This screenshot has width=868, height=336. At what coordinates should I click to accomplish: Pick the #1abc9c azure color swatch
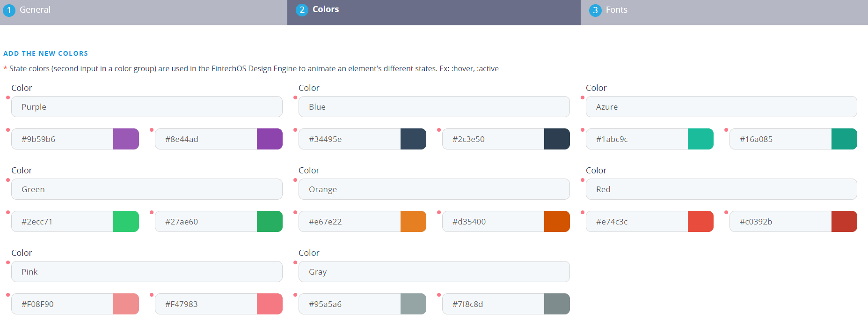click(700, 139)
